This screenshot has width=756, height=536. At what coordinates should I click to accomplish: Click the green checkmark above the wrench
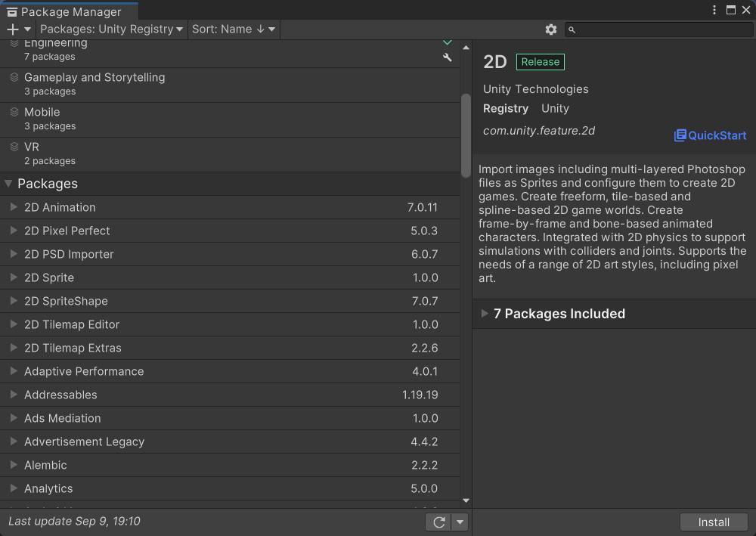coord(448,42)
